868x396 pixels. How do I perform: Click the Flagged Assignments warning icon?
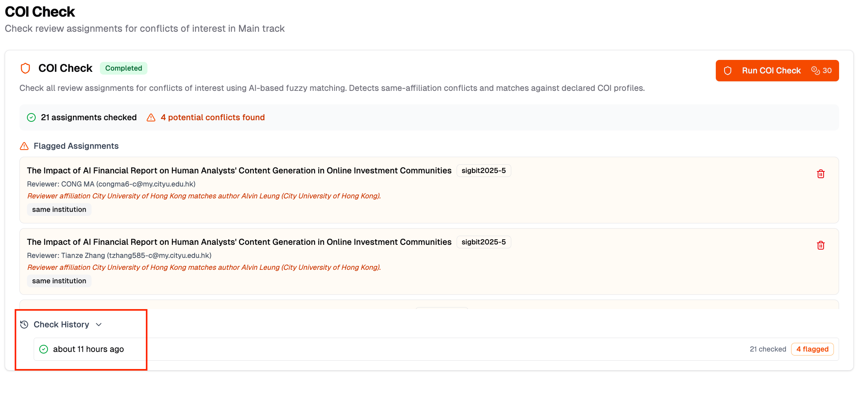[x=24, y=146]
